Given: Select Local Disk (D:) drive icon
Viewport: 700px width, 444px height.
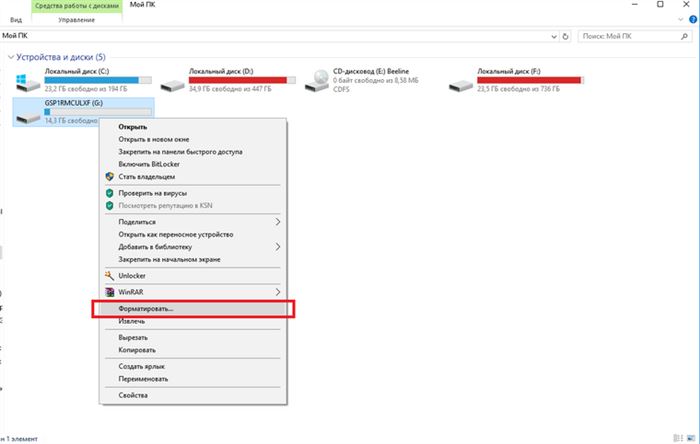Looking at the screenshot, I should click(x=172, y=85).
